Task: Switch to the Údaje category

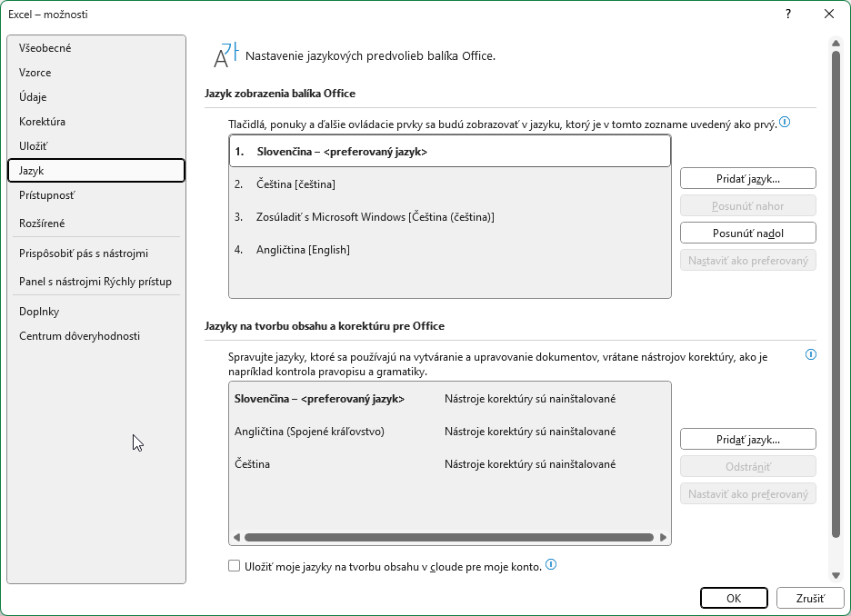Action: [x=96, y=96]
